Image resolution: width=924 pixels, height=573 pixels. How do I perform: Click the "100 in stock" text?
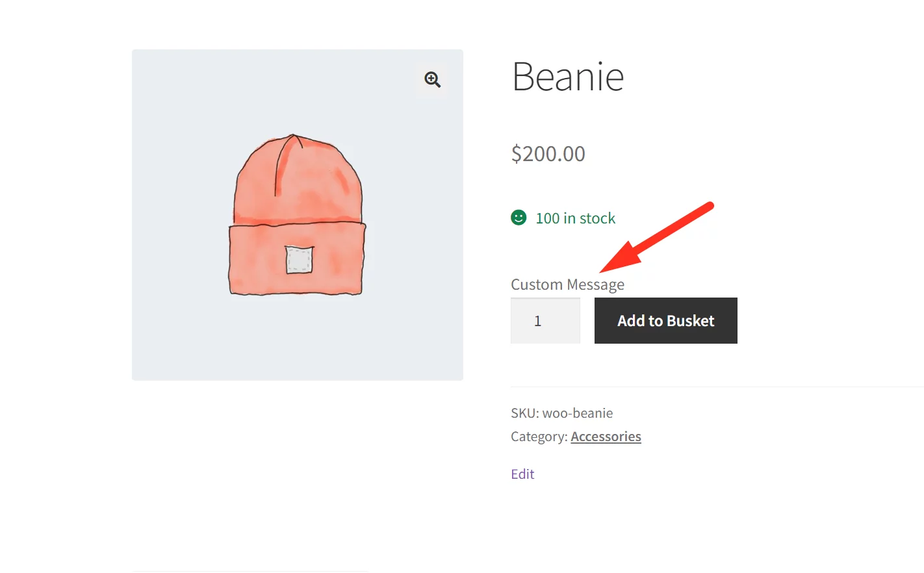575,218
